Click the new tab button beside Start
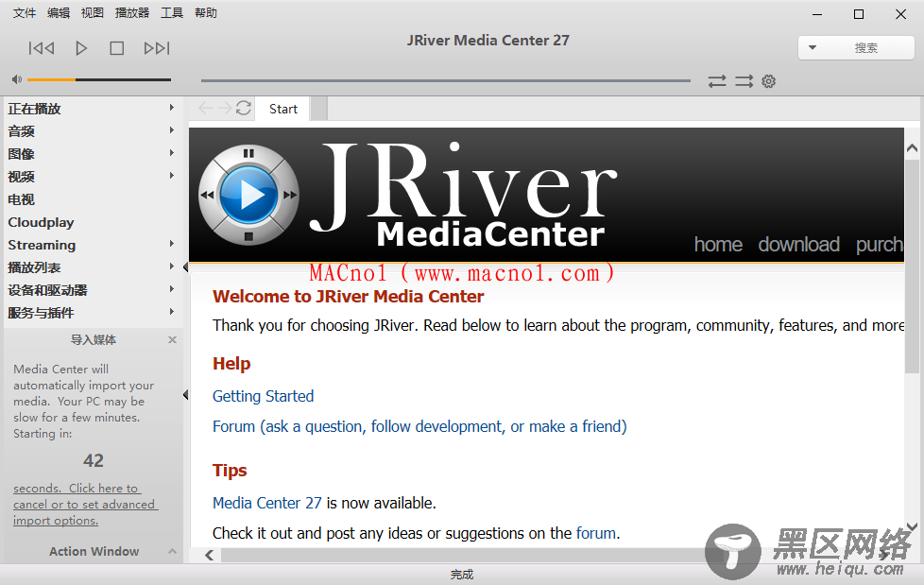Image resolution: width=924 pixels, height=585 pixels. (318, 109)
